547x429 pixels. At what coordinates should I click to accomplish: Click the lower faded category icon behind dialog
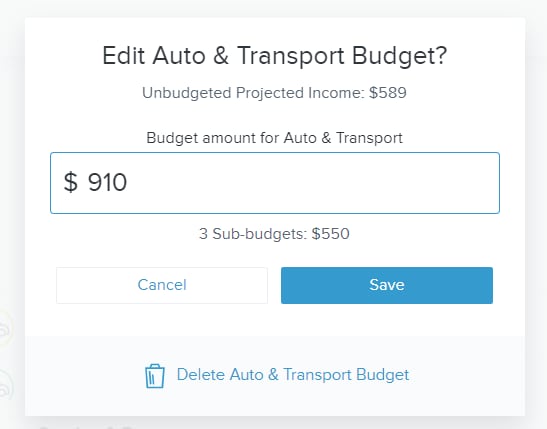pos(6,385)
